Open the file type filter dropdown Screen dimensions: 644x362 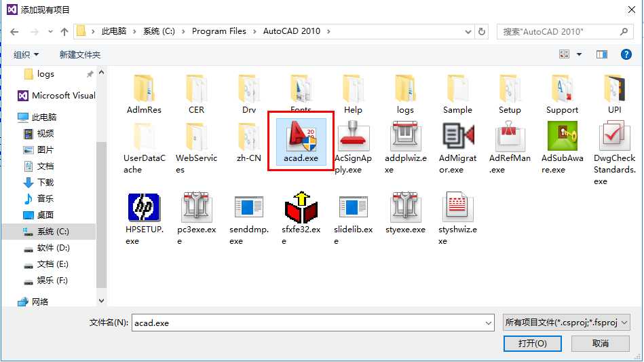pyautogui.click(x=567, y=323)
